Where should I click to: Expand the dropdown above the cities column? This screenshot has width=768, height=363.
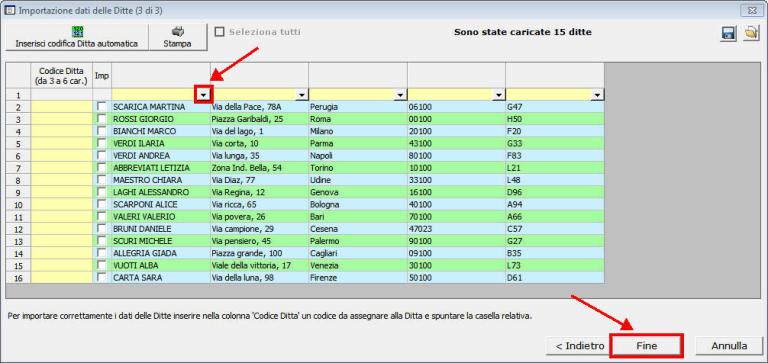coord(401,95)
